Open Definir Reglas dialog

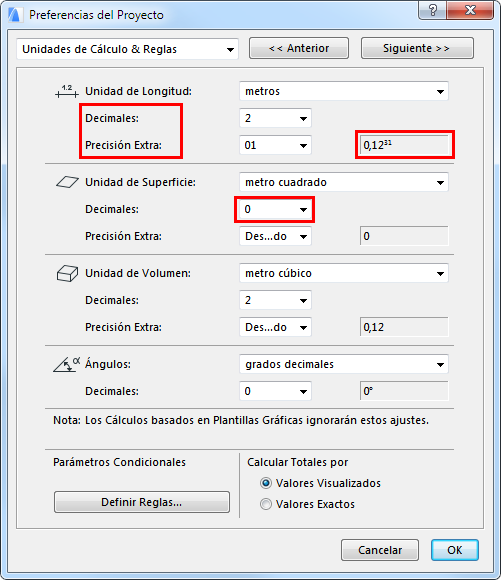click(142, 502)
